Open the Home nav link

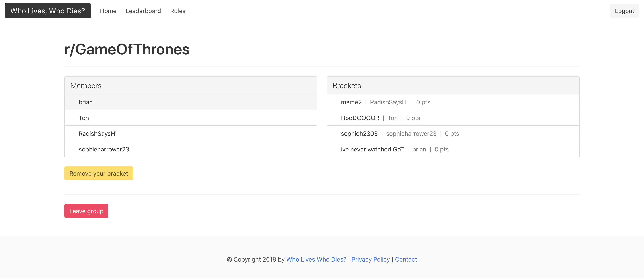coord(108,11)
